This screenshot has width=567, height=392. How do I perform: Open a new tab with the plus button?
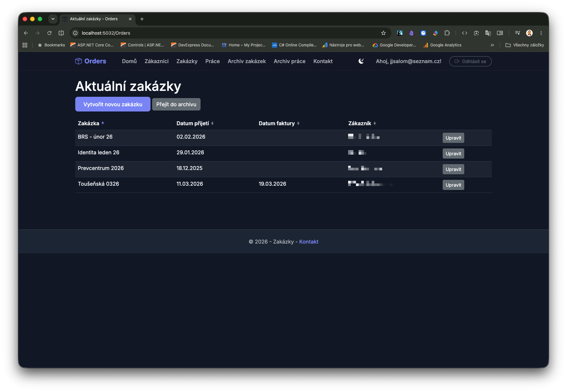pyautogui.click(x=142, y=19)
